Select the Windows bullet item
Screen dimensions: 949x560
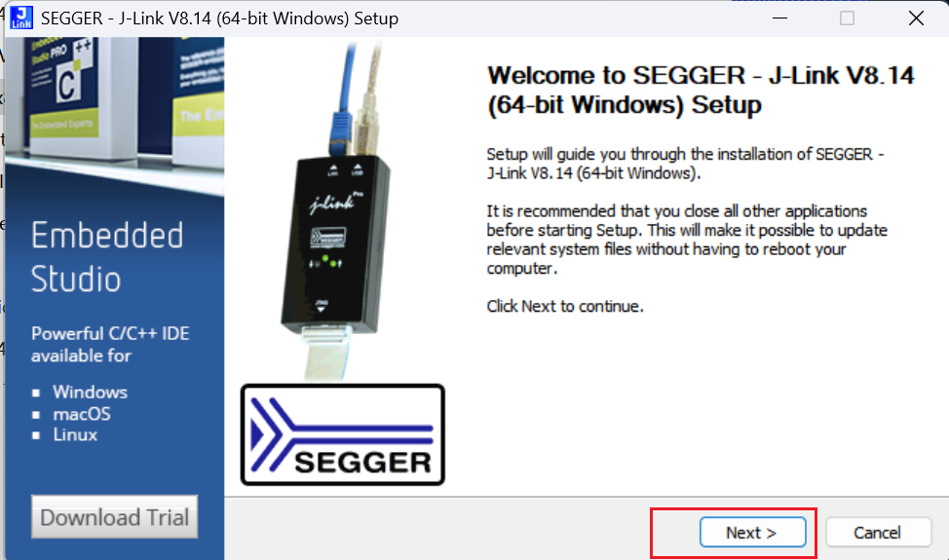91,392
